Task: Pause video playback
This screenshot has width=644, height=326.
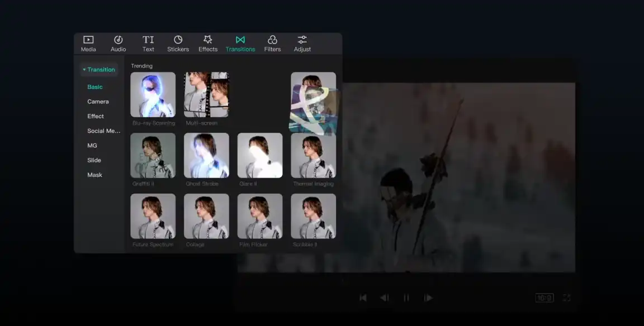Action: [406, 298]
